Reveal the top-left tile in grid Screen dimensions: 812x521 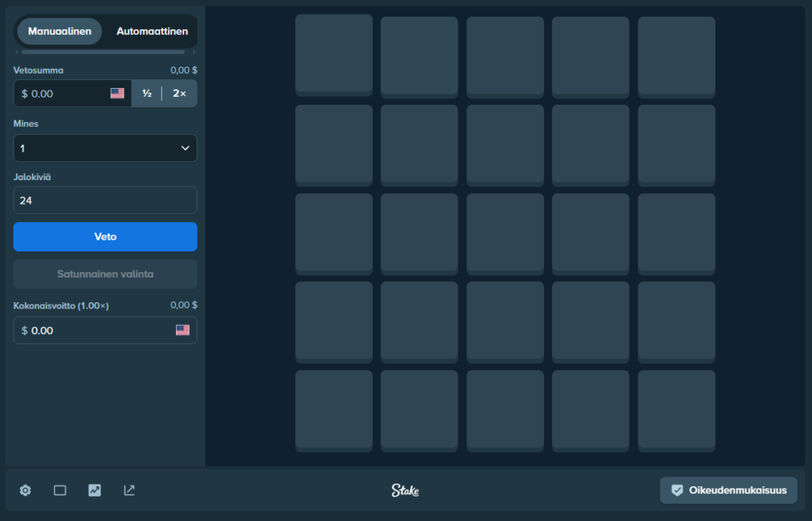click(x=334, y=54)
